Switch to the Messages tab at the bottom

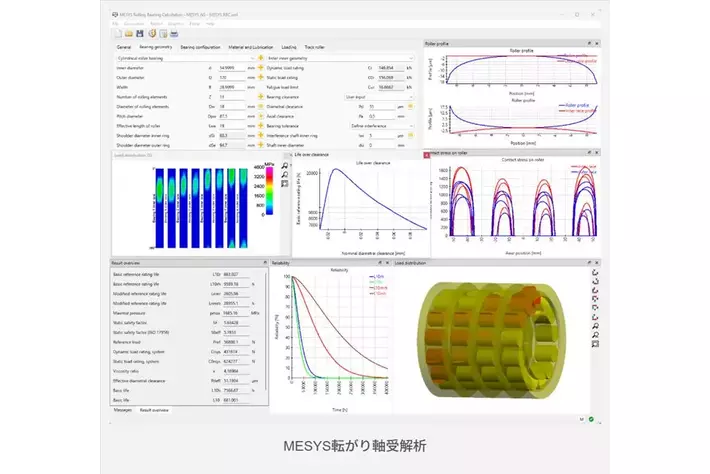pyautogui.click(x=122, y=410)
